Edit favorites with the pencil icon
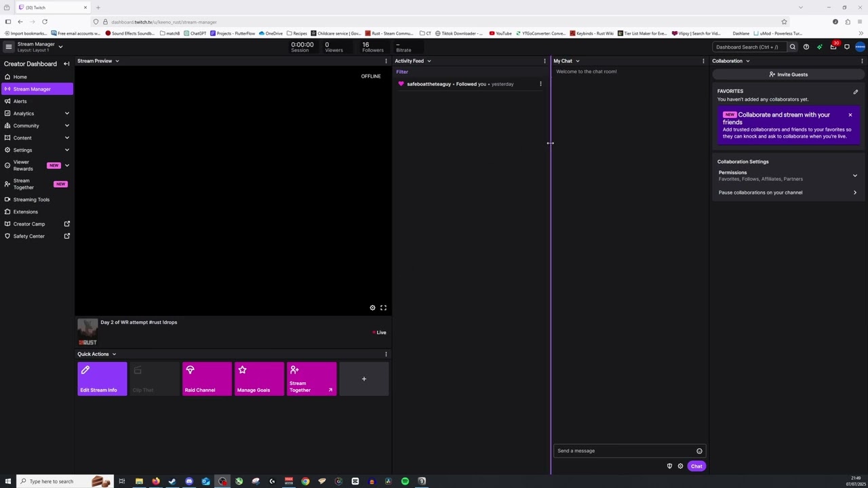 [x=855, y=91]
